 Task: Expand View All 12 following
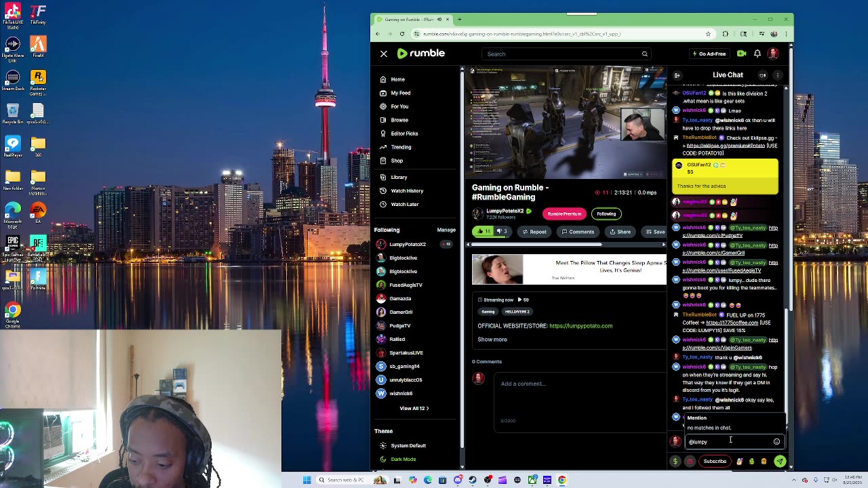(414, 408)
